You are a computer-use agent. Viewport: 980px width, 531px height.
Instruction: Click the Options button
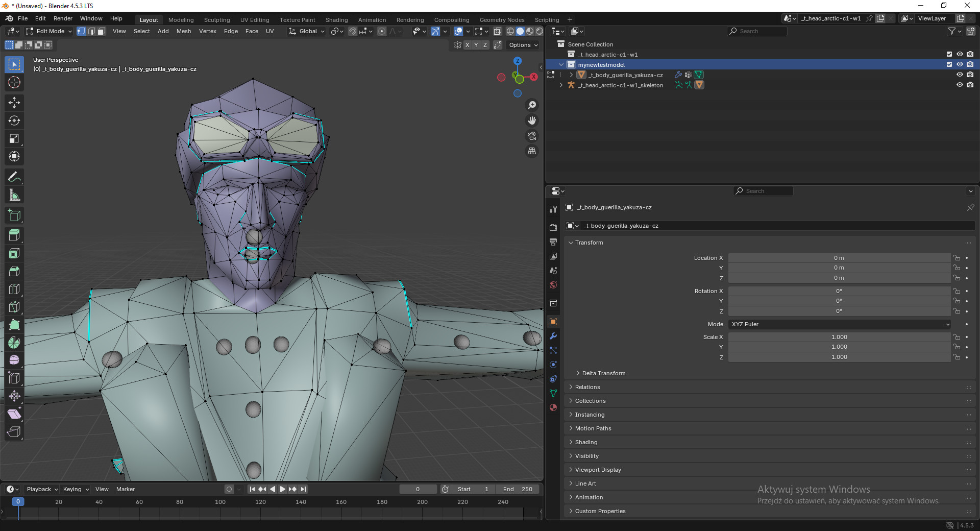tap(522, 45)
